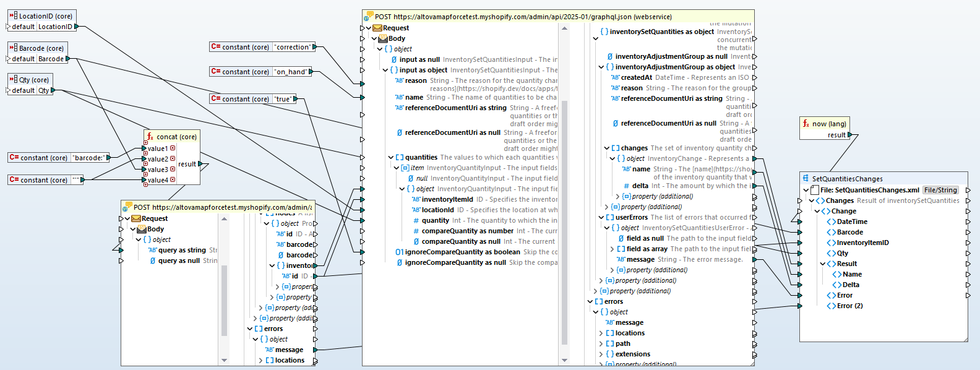
Task: Remove value2 parameter from concat
Action: [173, 159]
